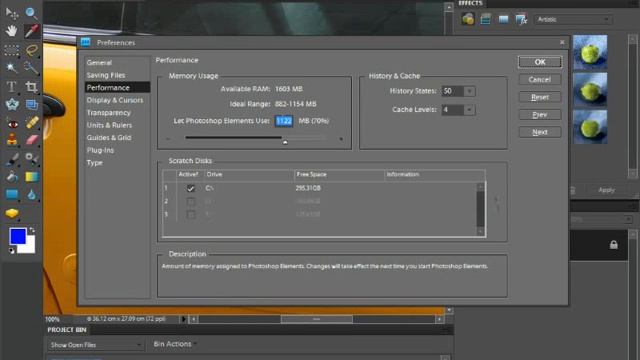
Task: Select the Horizontal Type tool
Action: (x=12, y=87)
